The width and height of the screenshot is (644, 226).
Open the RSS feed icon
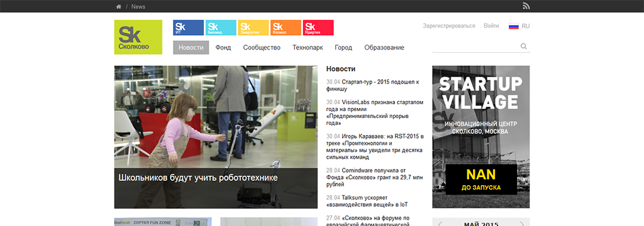(526, 6)
